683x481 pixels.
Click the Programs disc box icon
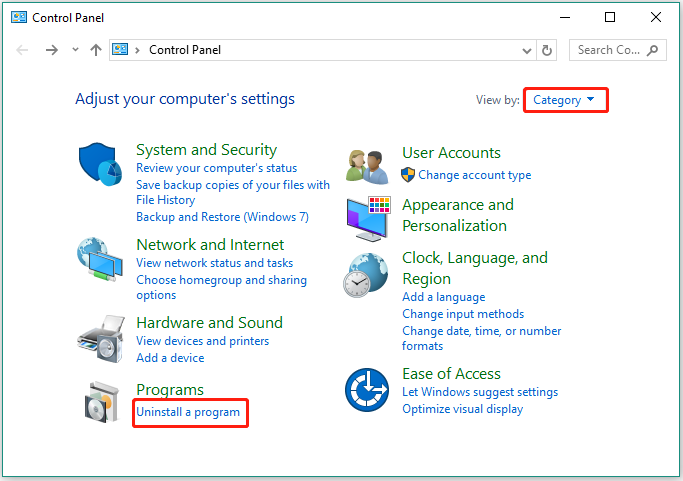101,402
